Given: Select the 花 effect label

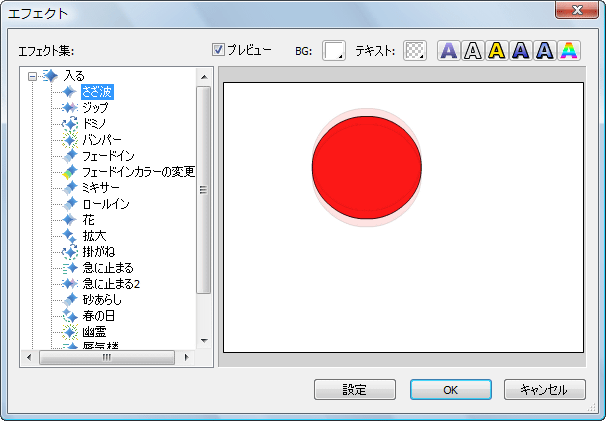Looking at the screenshot, I should pos(89,220).
